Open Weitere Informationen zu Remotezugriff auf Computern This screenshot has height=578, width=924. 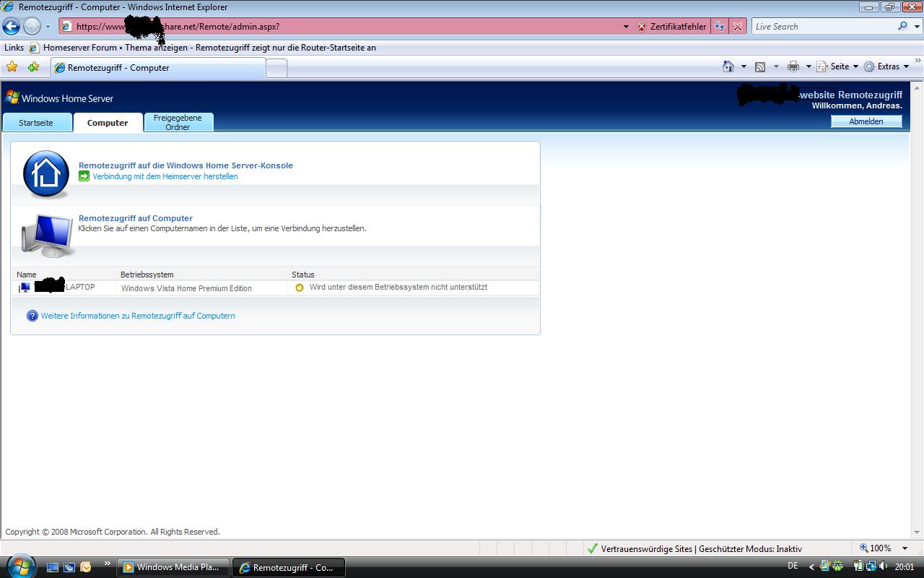[138, 316]
